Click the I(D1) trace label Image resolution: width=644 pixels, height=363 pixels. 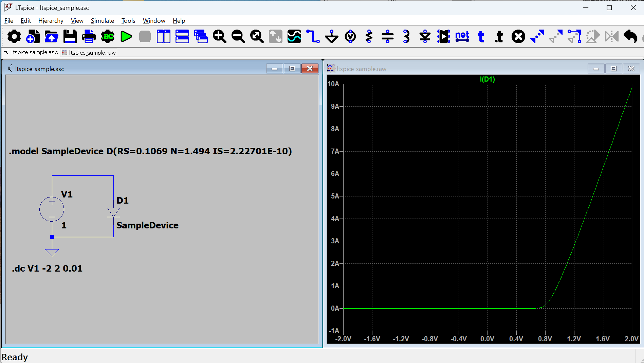tap(487, 79)
